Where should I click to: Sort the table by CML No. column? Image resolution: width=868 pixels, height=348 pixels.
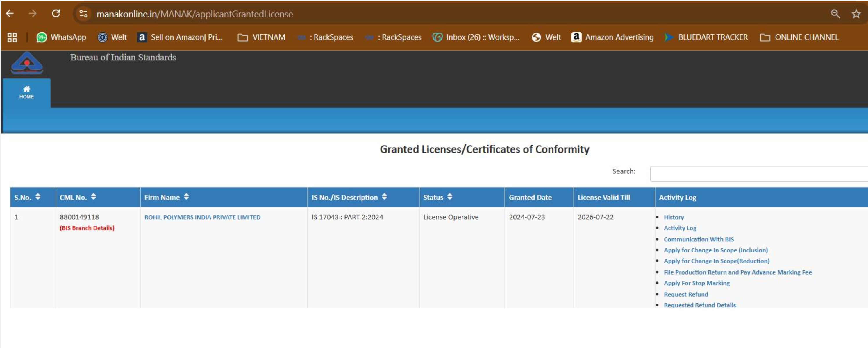click(x=93, y=197)
